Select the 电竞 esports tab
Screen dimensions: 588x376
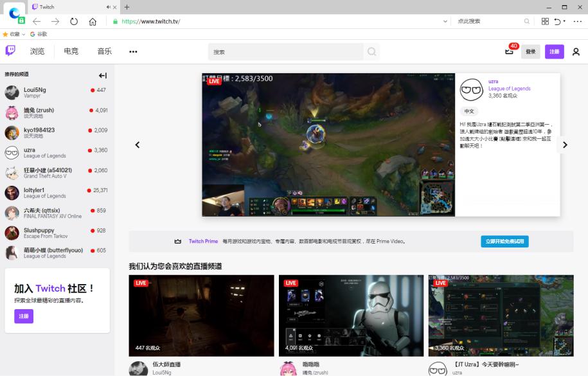pos(71,51)
